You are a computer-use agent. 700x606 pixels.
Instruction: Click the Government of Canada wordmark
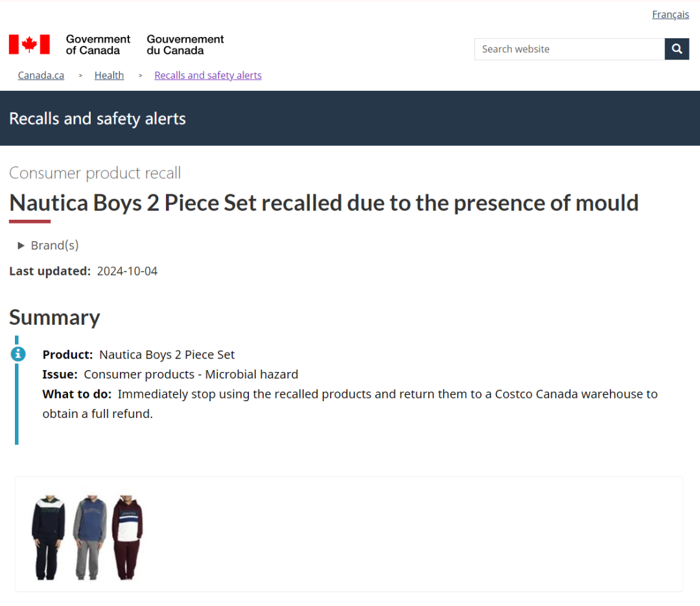(x=98, y=45)
